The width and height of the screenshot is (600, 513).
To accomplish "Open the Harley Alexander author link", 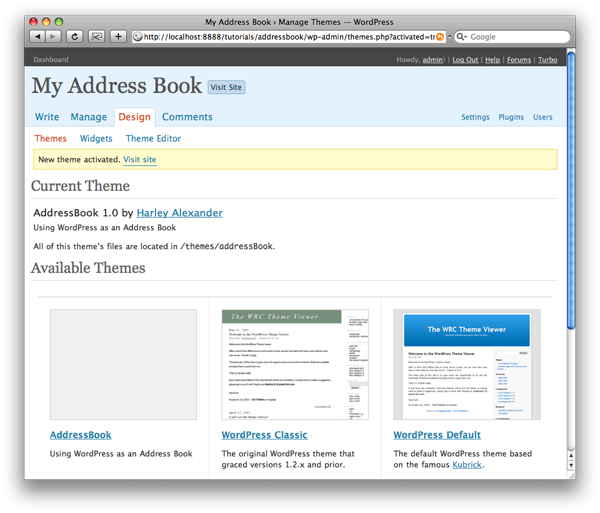I will pos(179,213).
